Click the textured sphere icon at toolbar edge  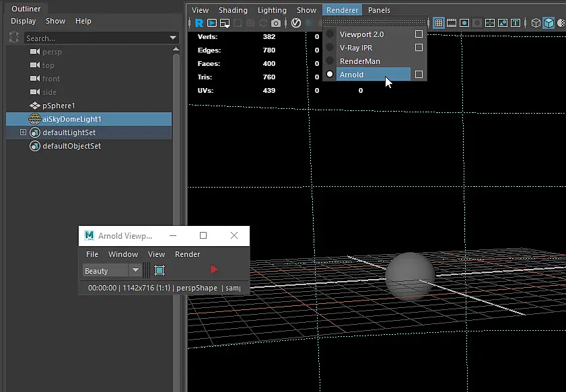click(x=562, y=23)
